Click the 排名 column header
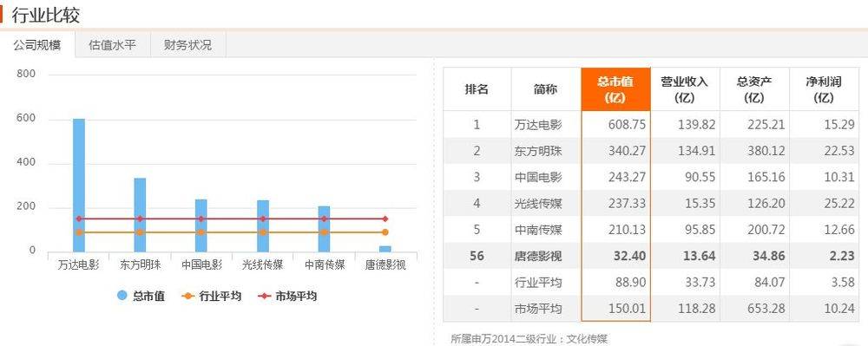 pyautogui.click(x=477, y=89)
